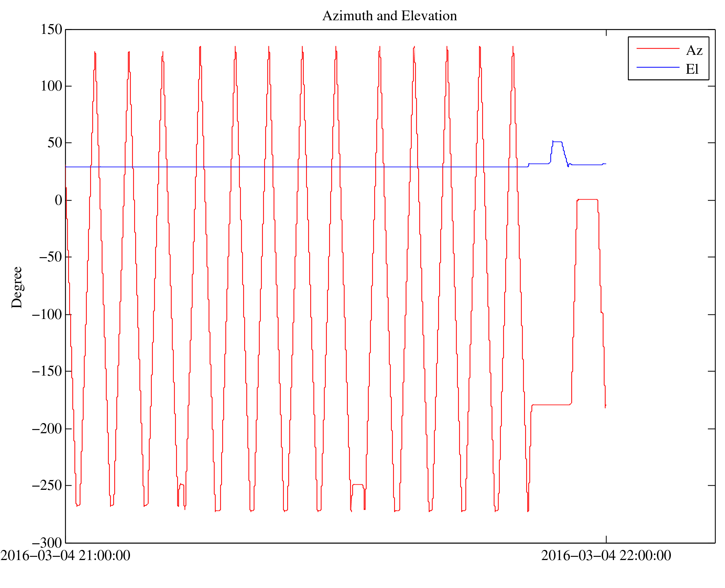The image size is (725, 588).
Task: Click the flat red Az plateau at zero degrees
Action: (x=587, y=199)
